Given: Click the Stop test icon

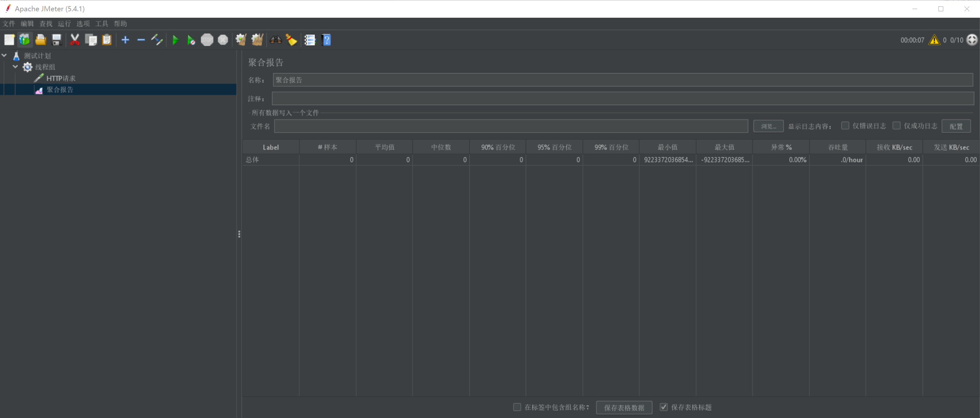Looking at the screenshot, I should click(x=207, y=40).
